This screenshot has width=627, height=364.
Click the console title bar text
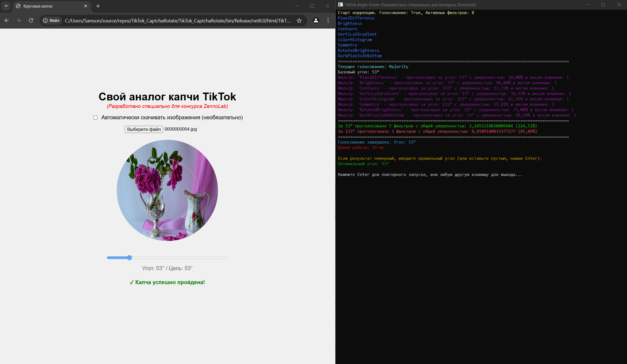coord(410,5)
